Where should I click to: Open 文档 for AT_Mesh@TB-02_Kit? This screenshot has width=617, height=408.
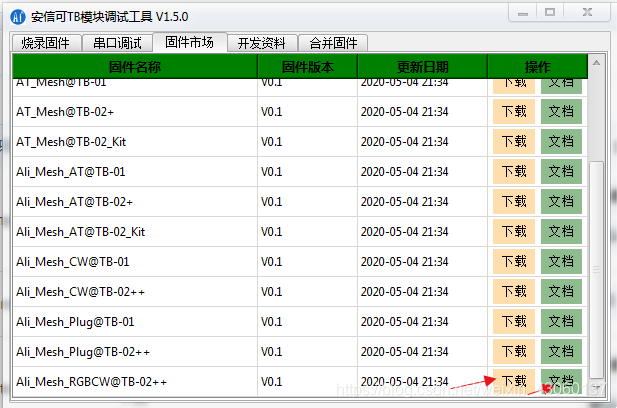(x=561, y=141)
